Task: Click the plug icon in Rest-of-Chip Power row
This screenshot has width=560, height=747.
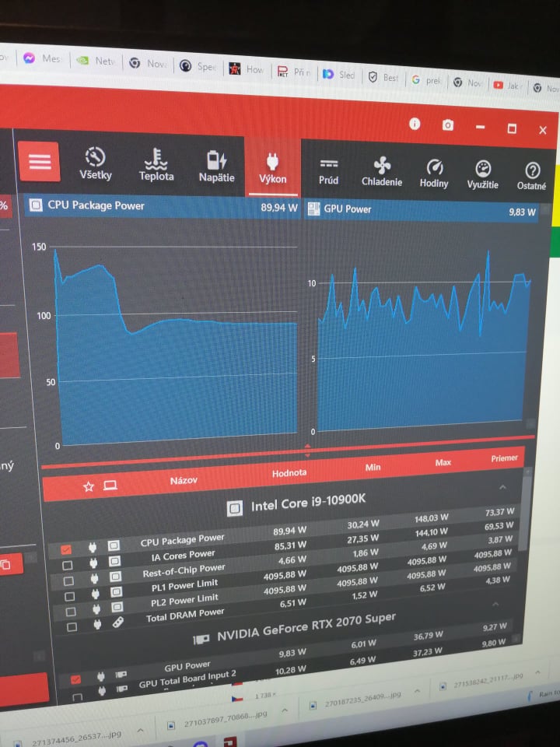Action: pos(94,578)
